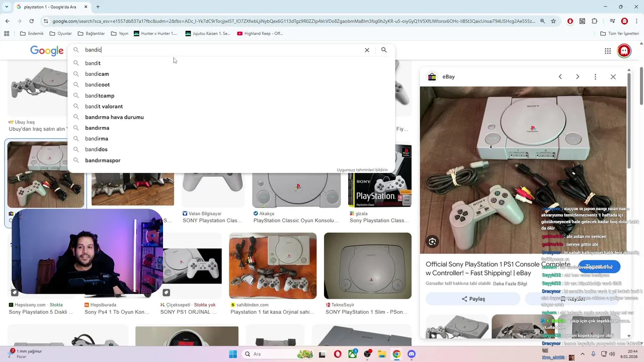Image resolution: width=644 pixels, height=362 pixels.
Task: Bookmark this page with the star
Action: (553, 21)
